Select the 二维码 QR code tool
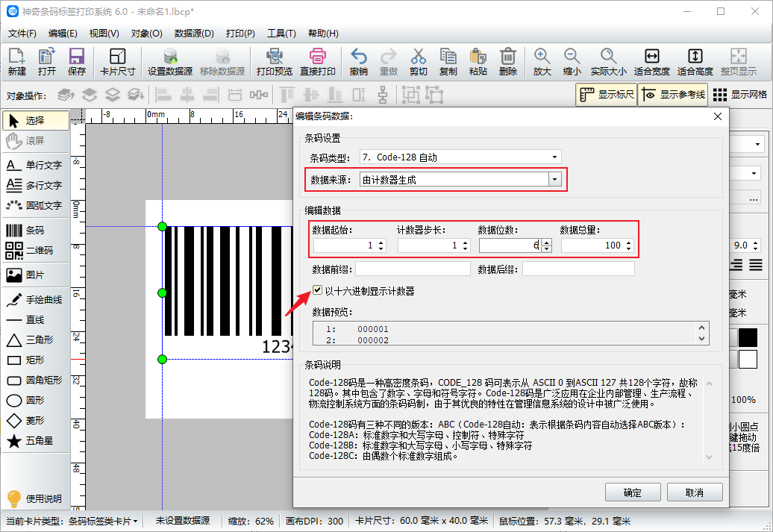The image size is (773, 532). click(x=36, y=251)
